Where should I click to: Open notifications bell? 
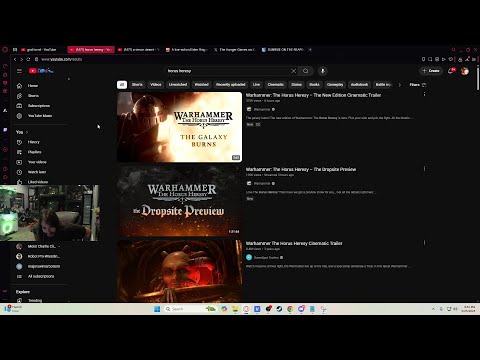click(451, 71)
